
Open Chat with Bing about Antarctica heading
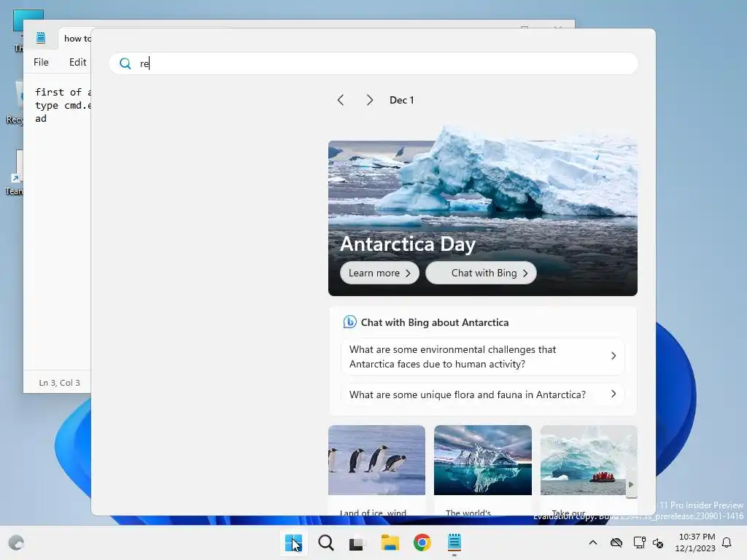click(x=435, y=322)
